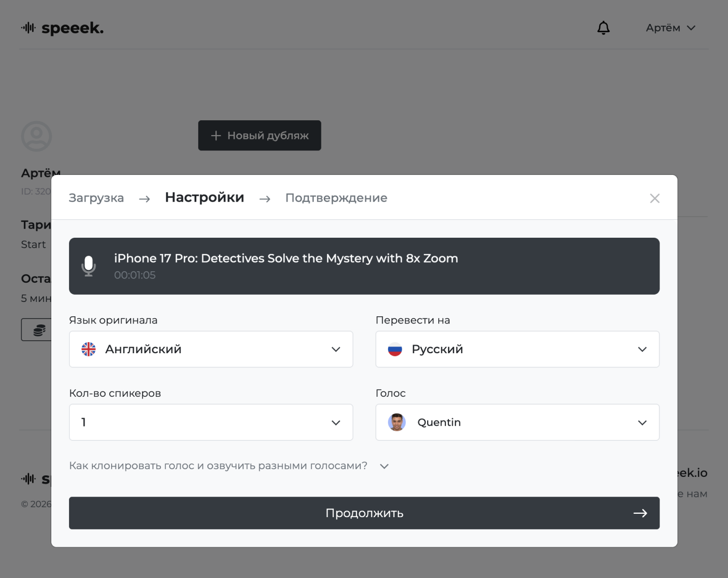The image size is (728, 578).
Task: Expand the voice cloning help question
Action: click(x=229, y=466)
